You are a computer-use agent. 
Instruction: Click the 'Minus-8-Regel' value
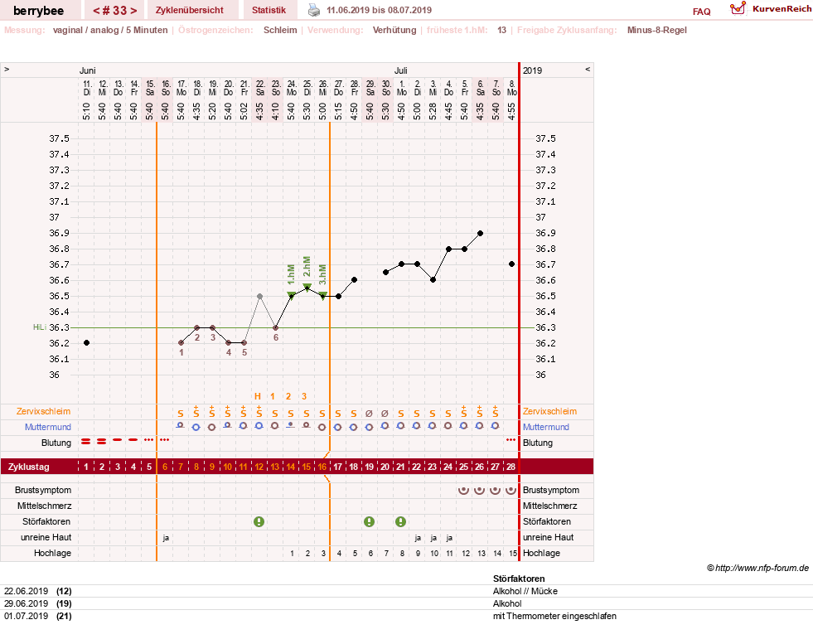(x=657, y=30)
